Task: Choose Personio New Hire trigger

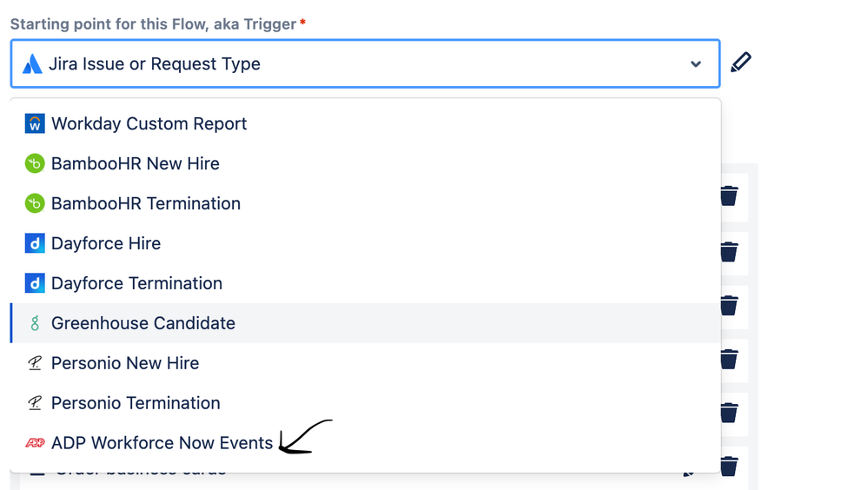Action: coord(365,362)
